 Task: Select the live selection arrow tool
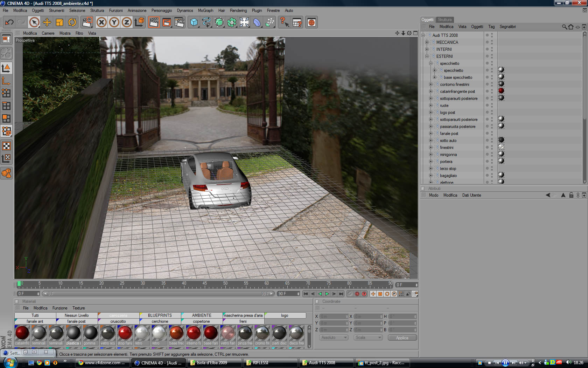pyautogui.click(x=34, y=22)
